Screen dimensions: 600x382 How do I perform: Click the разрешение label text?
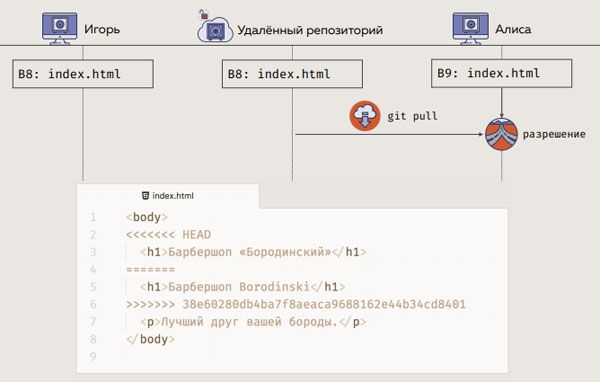[554, 134]
